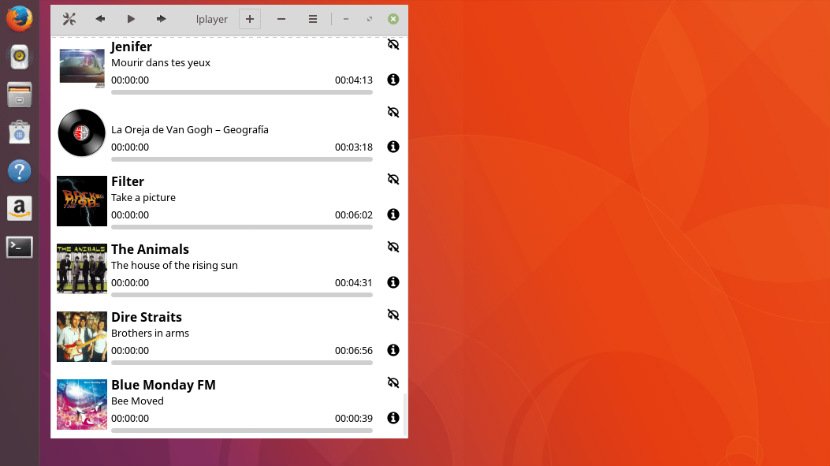Skip to the previous track

(x=100, y=19)
